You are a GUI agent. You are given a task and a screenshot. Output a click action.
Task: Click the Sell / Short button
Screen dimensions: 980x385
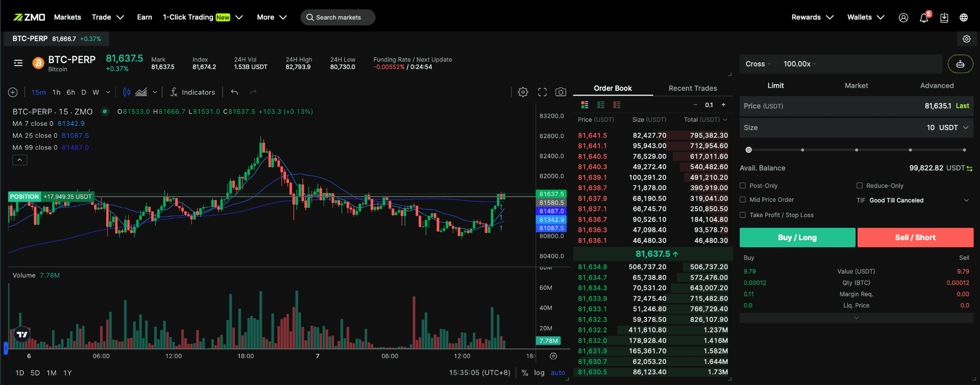pyautogui.click(x=915, y=238)
